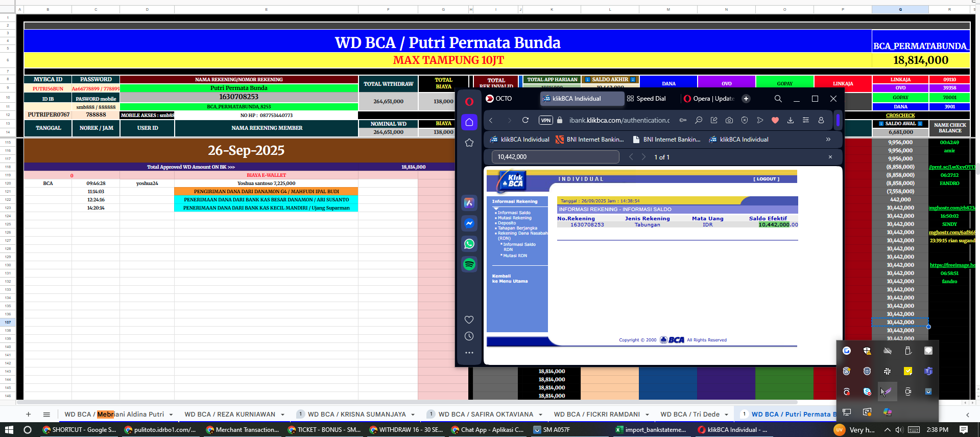Open Opera sidebar home start page
This screenshot has height=437, width=980.
click(469, 122)
